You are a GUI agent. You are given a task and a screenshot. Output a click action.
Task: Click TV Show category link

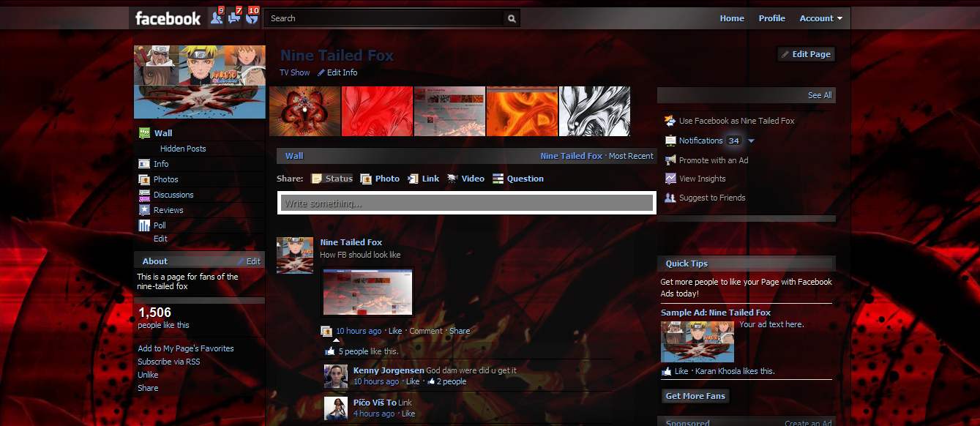pos(295,72)
